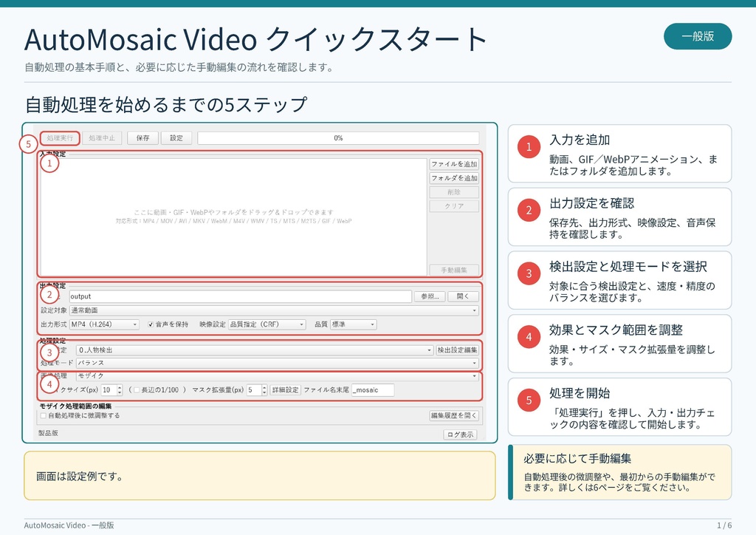Click the ログ表示 button

(x=460, y=435)
